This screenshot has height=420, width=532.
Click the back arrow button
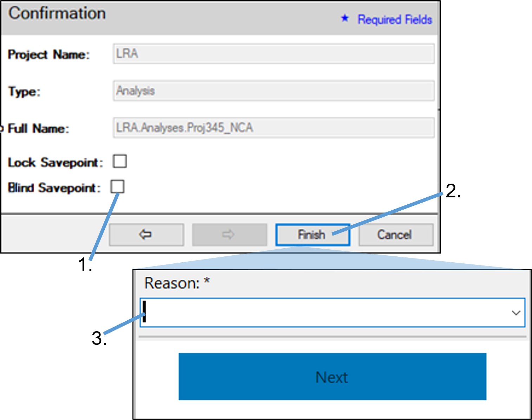[146, 235]
